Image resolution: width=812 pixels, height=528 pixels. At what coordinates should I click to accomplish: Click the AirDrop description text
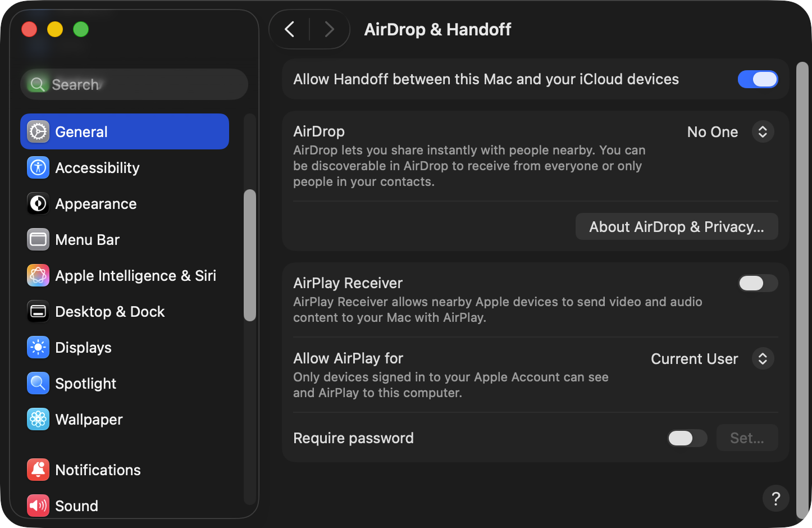(469, 166)
